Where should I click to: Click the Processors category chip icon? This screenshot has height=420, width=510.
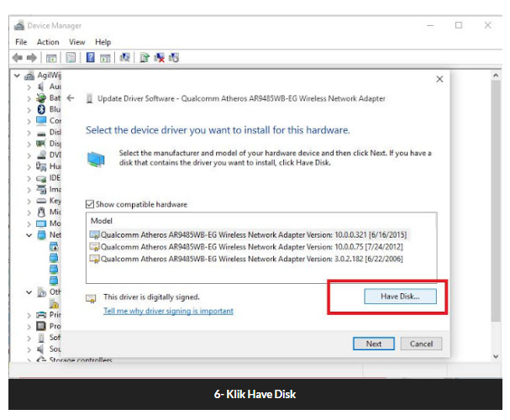click(x=41, y=326)
